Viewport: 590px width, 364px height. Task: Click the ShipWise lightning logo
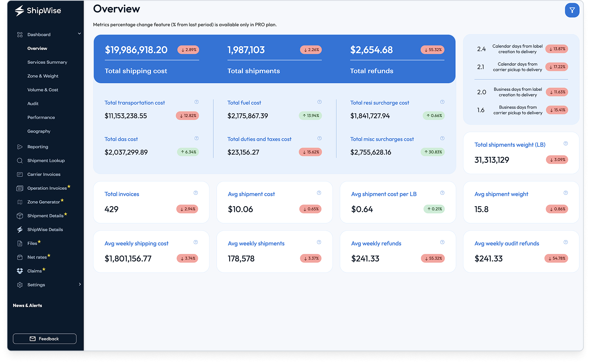[19, 11]
